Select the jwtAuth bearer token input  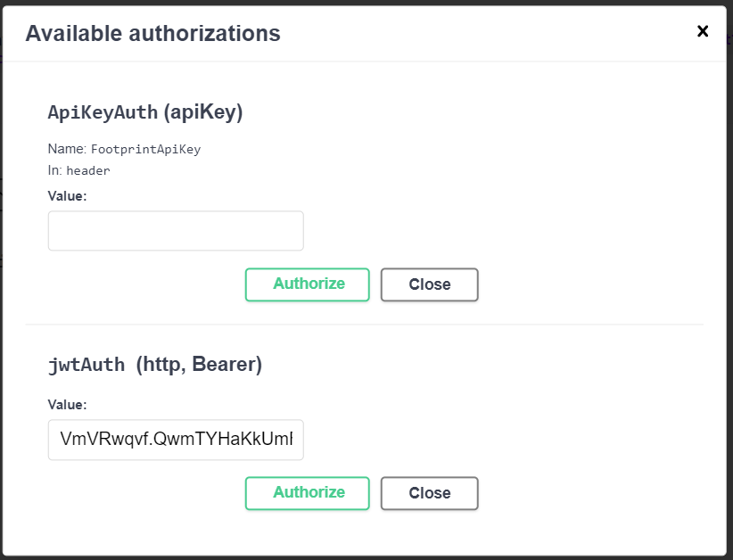(x=175, y=440)
